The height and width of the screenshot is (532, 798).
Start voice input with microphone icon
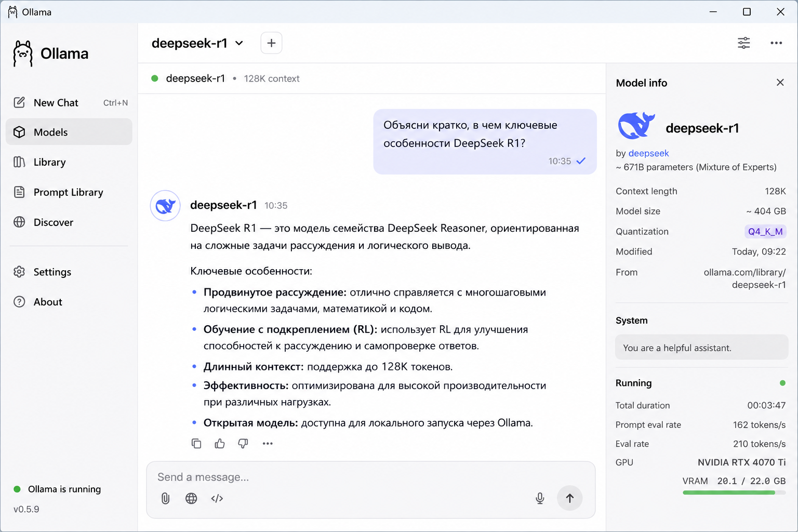[540, 498]
